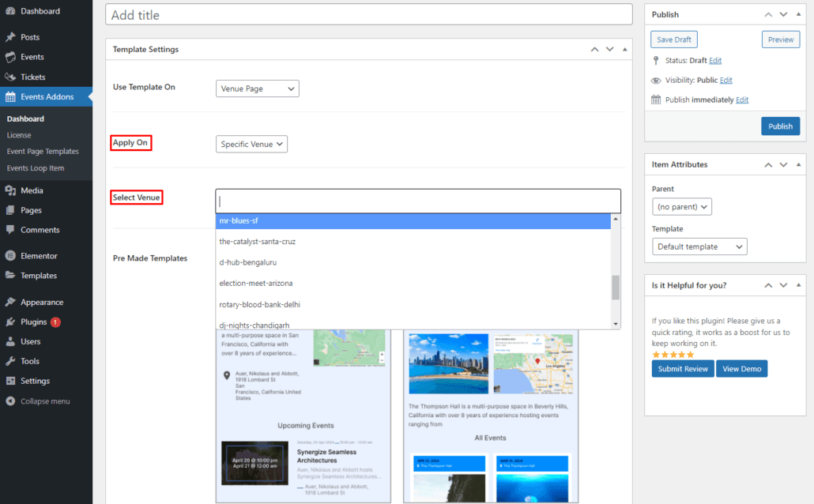This screenshot has width=814, height=504.
Task: Click the Media icon in sidebar
Action: 10,190
